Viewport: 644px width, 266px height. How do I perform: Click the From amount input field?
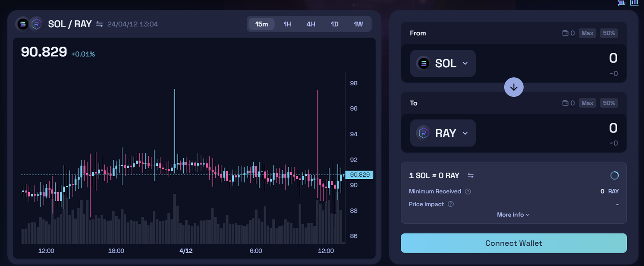point(561,58)
